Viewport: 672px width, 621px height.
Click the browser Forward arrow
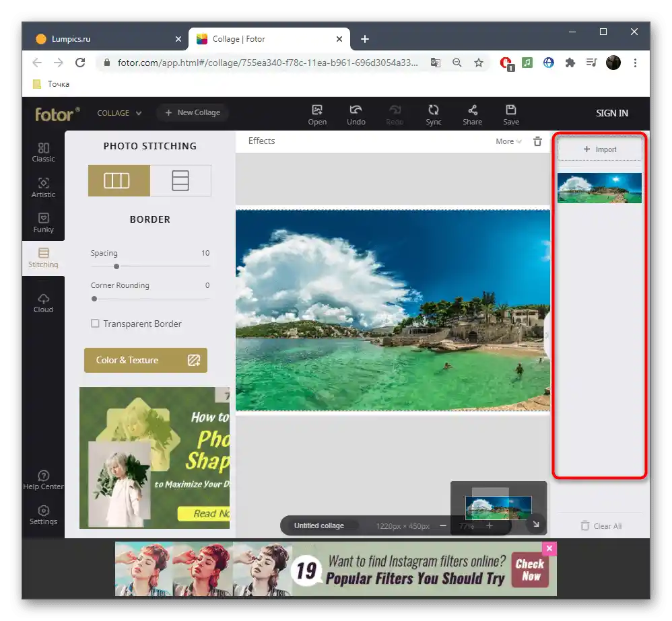tap(59, 63)
